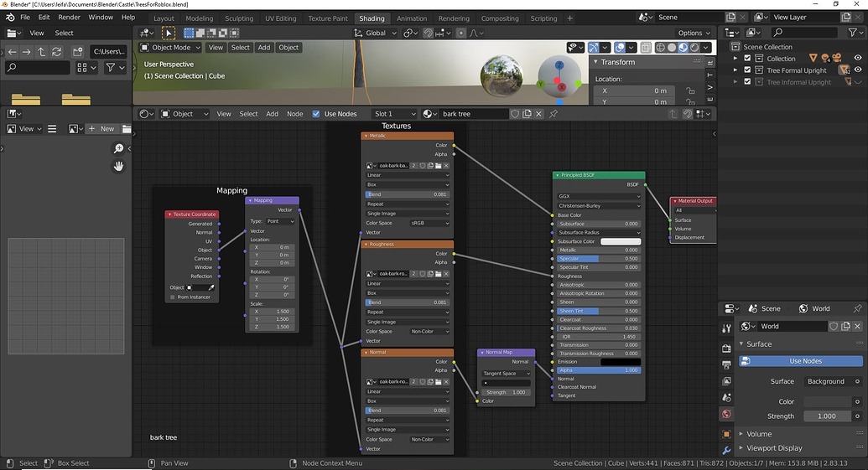This screenshot has width=868, height=470.
Task: Pin the node editor material
Action: pos(553,114)
